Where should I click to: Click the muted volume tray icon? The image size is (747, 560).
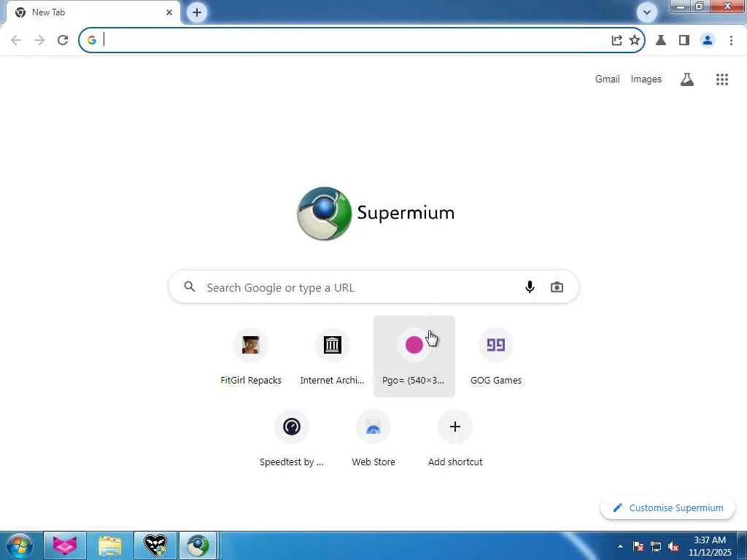click(x=673, y=546)
